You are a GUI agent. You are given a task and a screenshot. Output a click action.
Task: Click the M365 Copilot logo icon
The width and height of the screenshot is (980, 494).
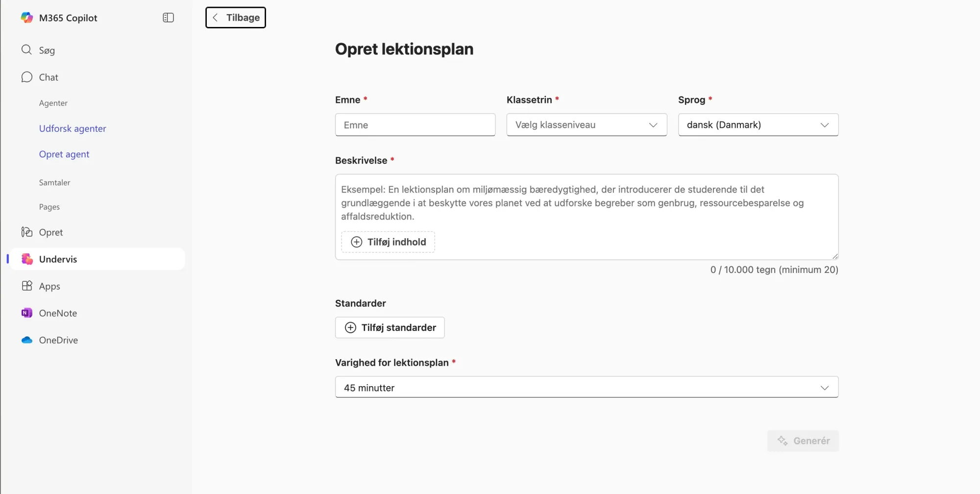tap(27, 18)
